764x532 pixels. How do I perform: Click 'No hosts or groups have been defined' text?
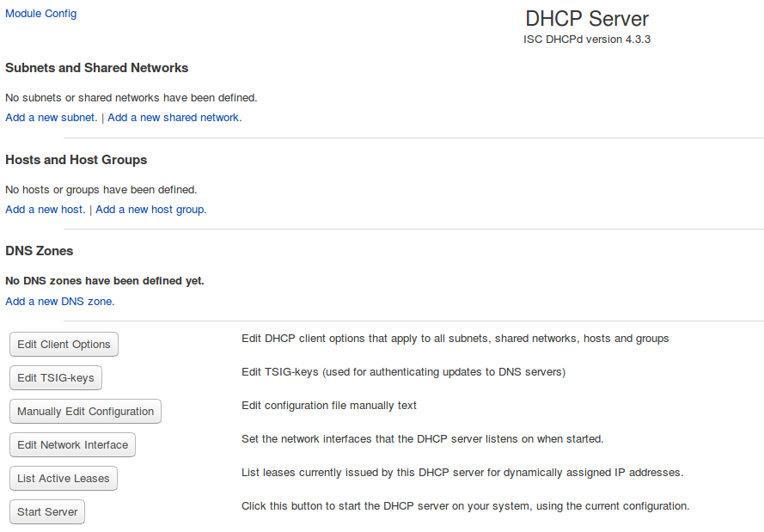(x=101, y=190)
